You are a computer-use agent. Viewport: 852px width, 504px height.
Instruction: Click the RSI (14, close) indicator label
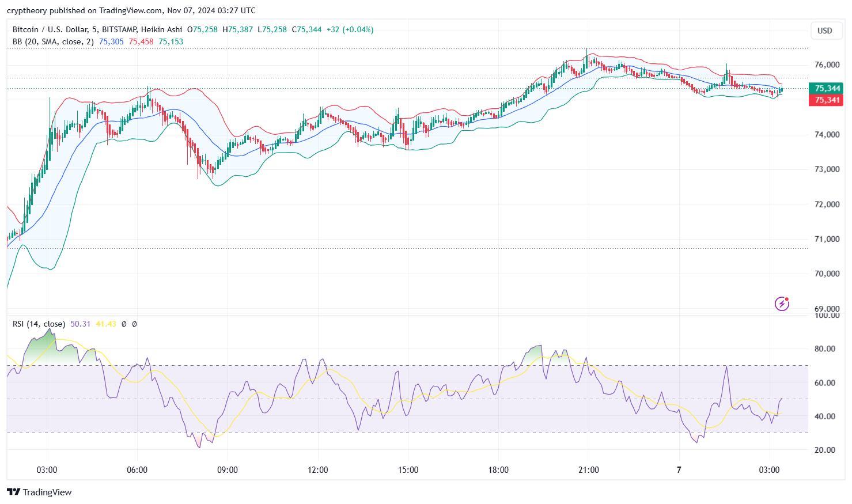(x=39, y=324)
